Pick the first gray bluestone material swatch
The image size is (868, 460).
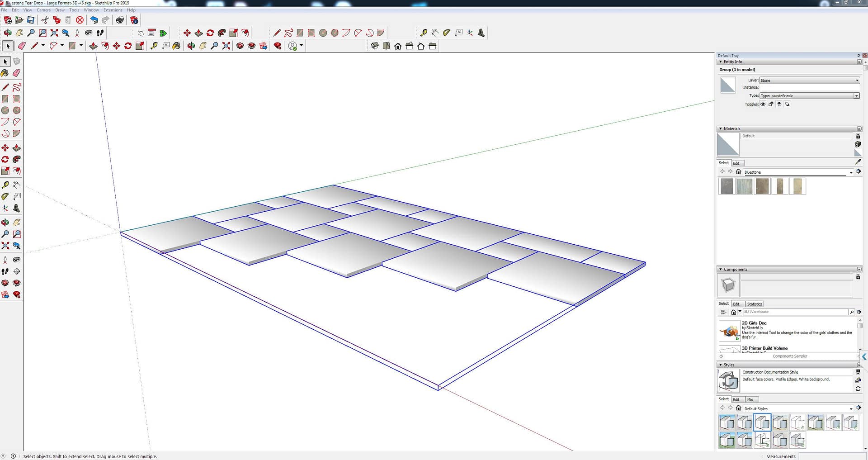[x=726, y=186]
